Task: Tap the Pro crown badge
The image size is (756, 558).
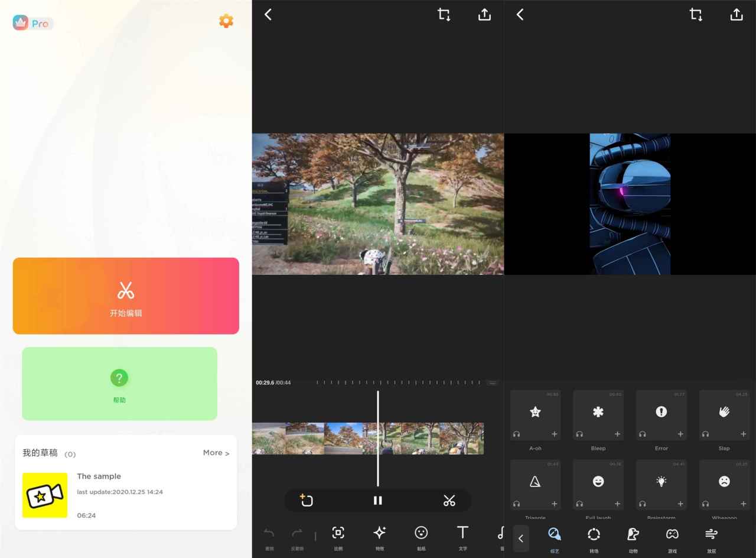Action: (32, 23)
